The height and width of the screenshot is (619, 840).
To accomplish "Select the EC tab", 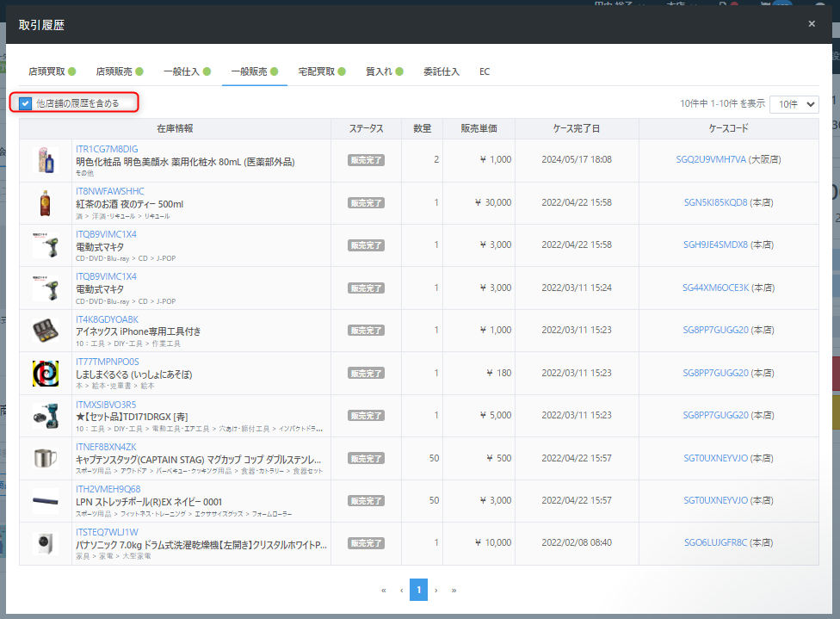I will coord(485,71).
